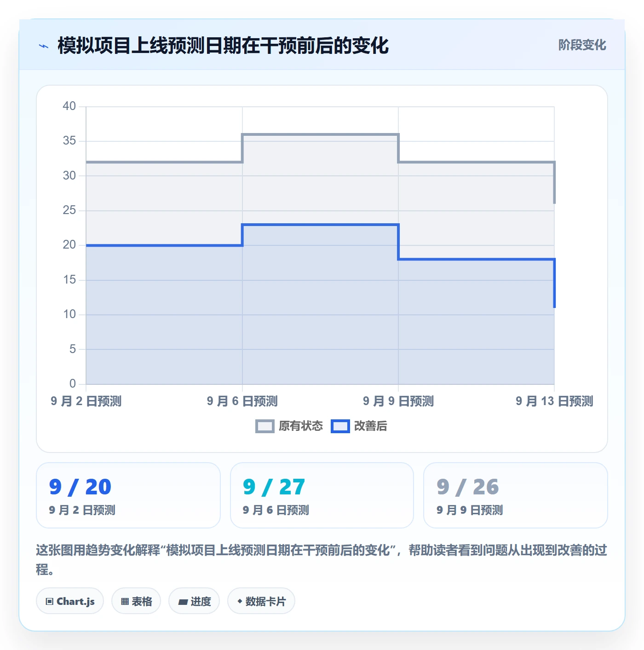644x650 pixels.
Task: Click the 9 月 13 日预测 axis label
Action: pos(554,401)
